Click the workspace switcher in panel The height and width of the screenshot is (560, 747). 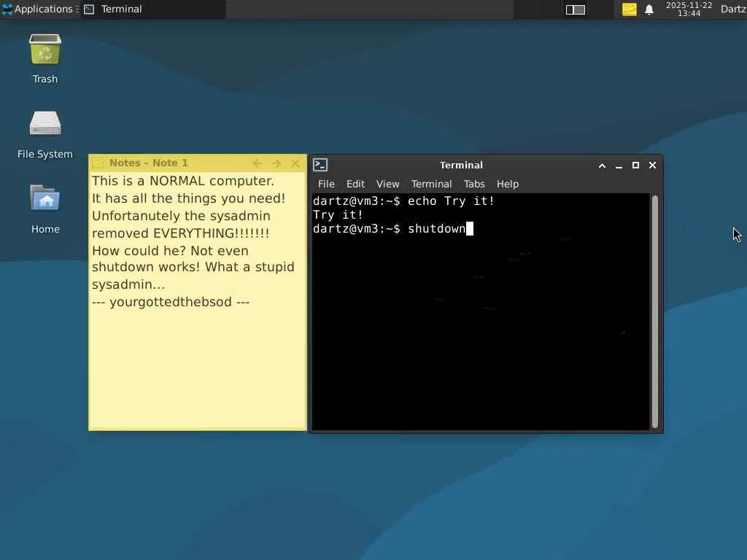tap(575, 9)
